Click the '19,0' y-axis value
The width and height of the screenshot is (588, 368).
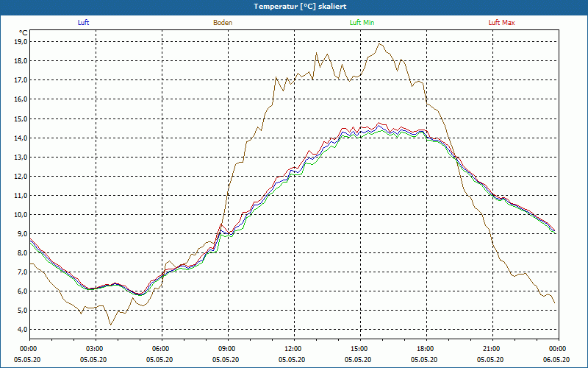pos(21,42)
